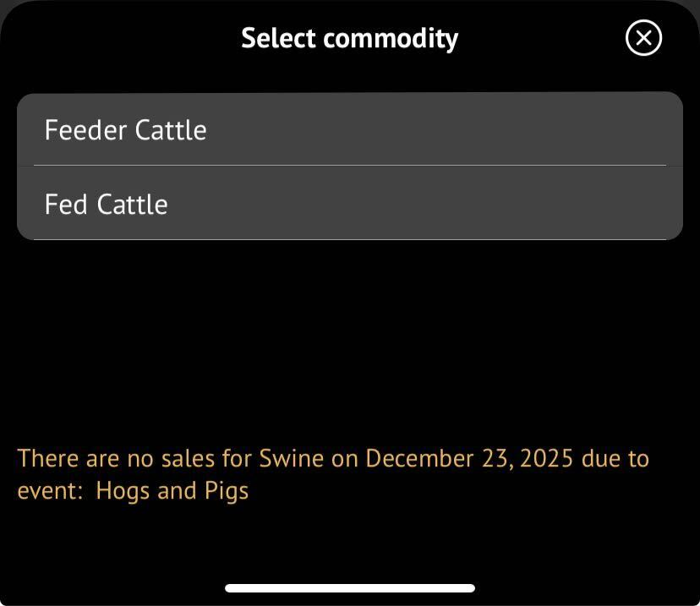700x606 pixels.
Task: Tap the Hogs and Pigs event text
Action: click(x=172, y=490)
